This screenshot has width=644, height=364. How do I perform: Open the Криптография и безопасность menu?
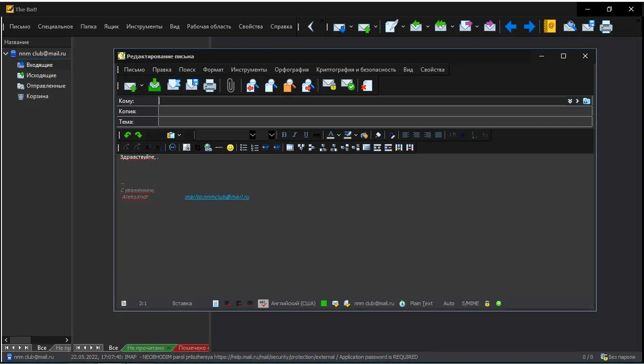[356, 70]
